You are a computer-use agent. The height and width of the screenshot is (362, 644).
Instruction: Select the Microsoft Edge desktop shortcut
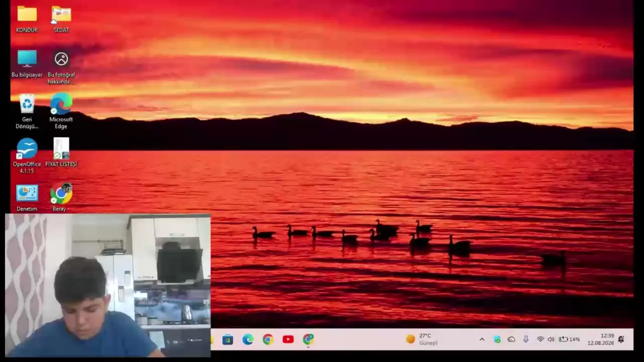[61, 112]
